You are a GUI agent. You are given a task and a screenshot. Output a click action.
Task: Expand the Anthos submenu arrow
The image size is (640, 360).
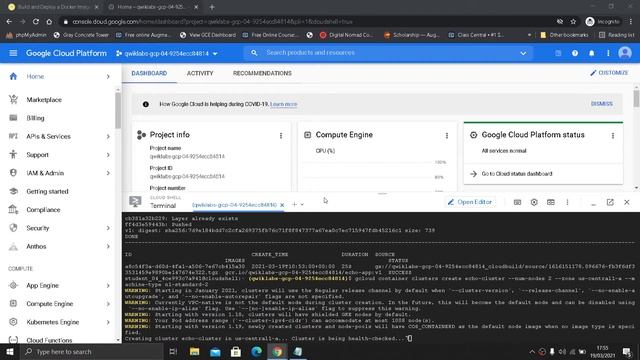click(x=108, y=247)
